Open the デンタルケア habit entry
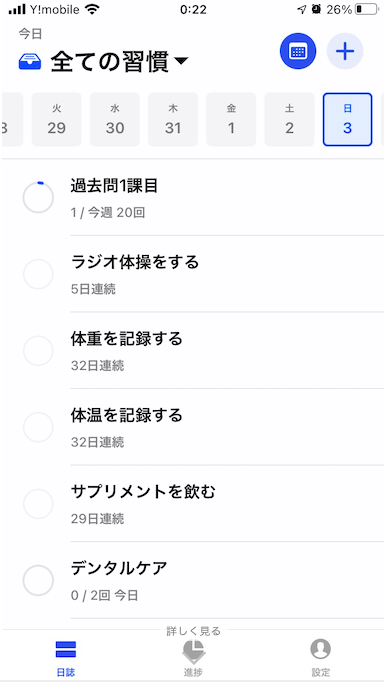 click(227, 580)
